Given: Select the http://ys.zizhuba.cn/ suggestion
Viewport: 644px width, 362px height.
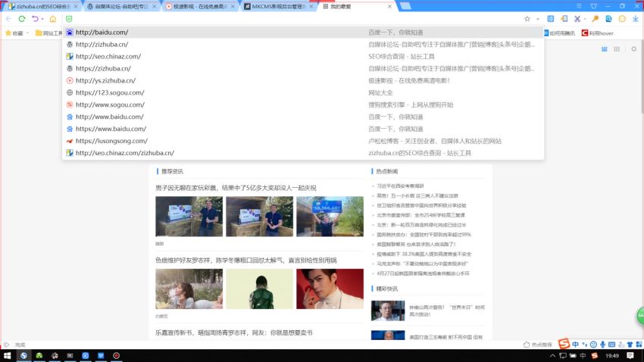Looking at the screenshot, I should pos(303,80).
